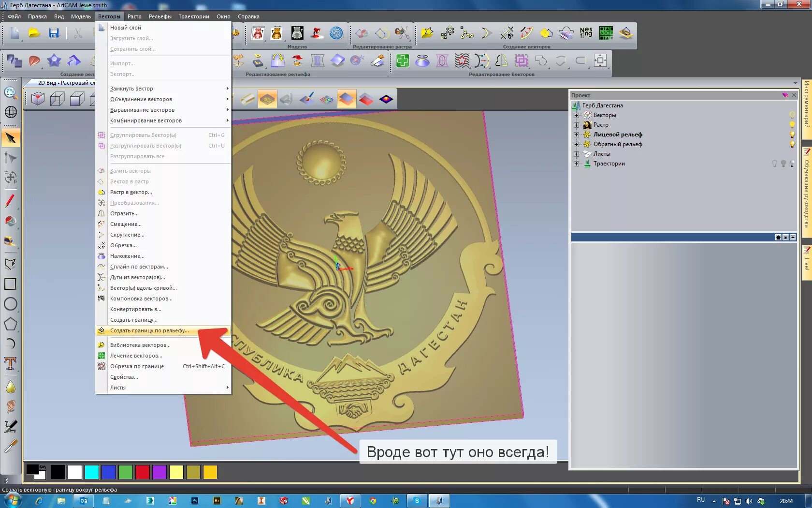Select the rectangle drawing tool
The width and height of the screenshot is (812, 508).
pyautogui.click(x=10, y=284)
